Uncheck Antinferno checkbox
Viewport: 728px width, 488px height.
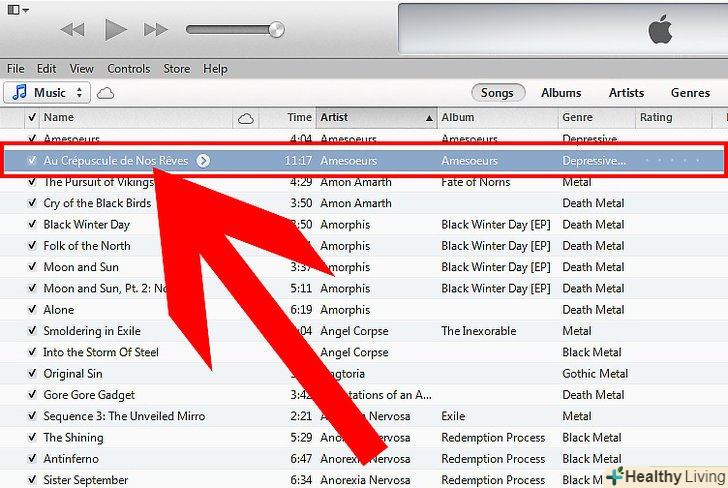click(x=32, y=459)
